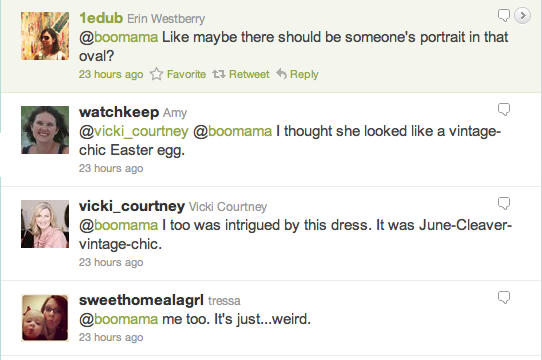Open vicki_courtney's profile avatar
542x360 pixels.
coord(45,224)
